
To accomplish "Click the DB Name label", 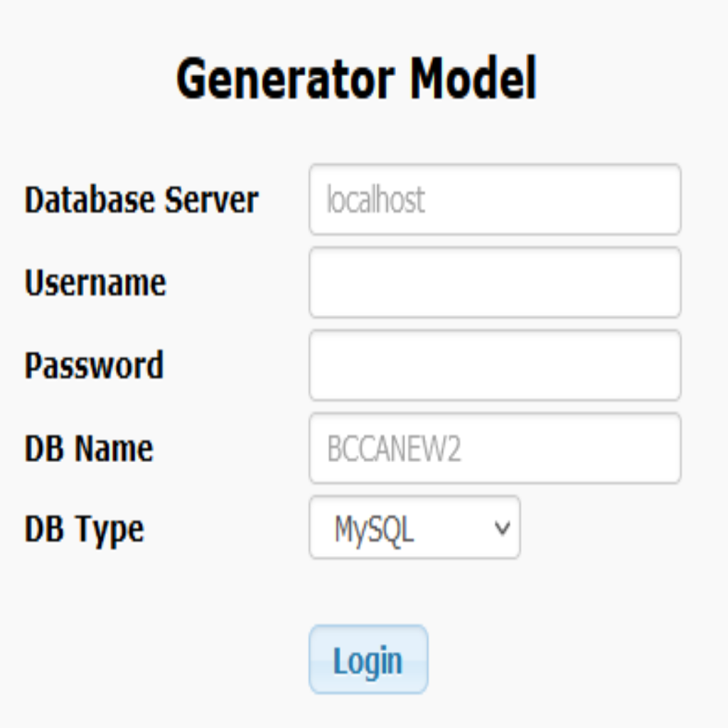I will tap(89, 449).
